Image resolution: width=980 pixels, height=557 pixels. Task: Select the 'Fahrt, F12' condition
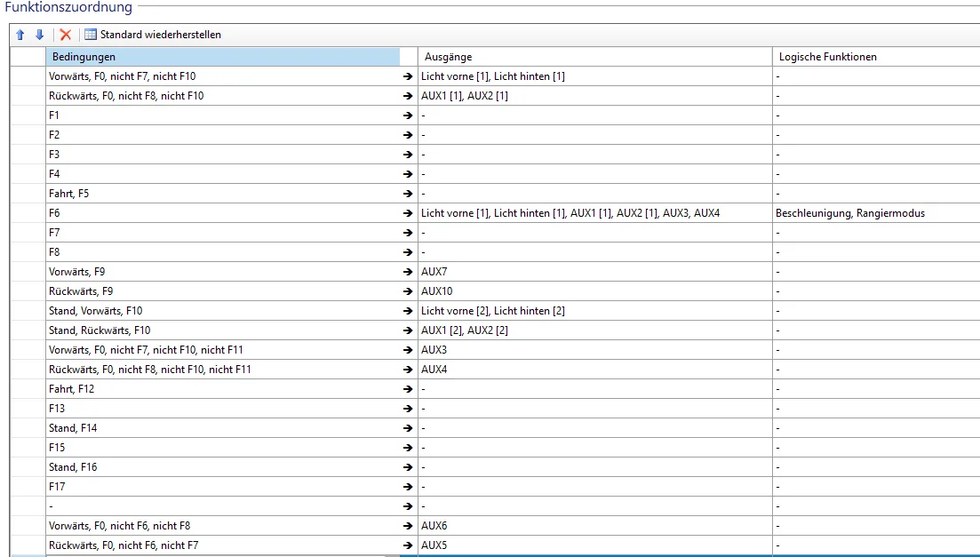[x=222, y=389]
